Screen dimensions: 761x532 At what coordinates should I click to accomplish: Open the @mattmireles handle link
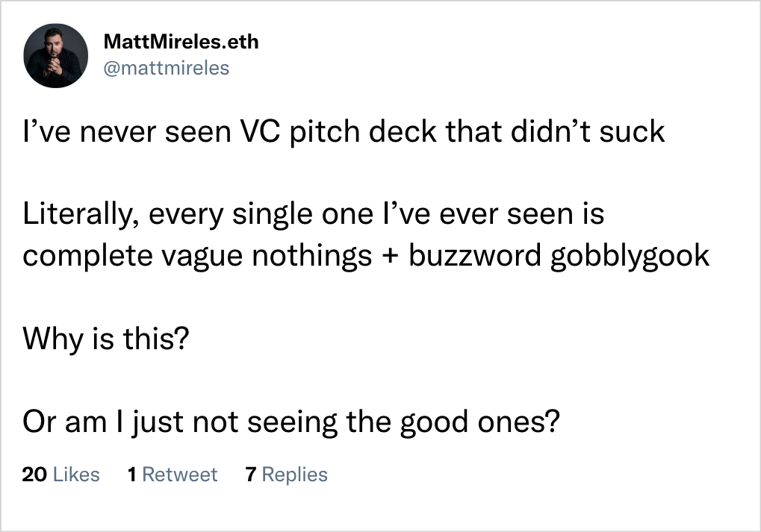167,68
